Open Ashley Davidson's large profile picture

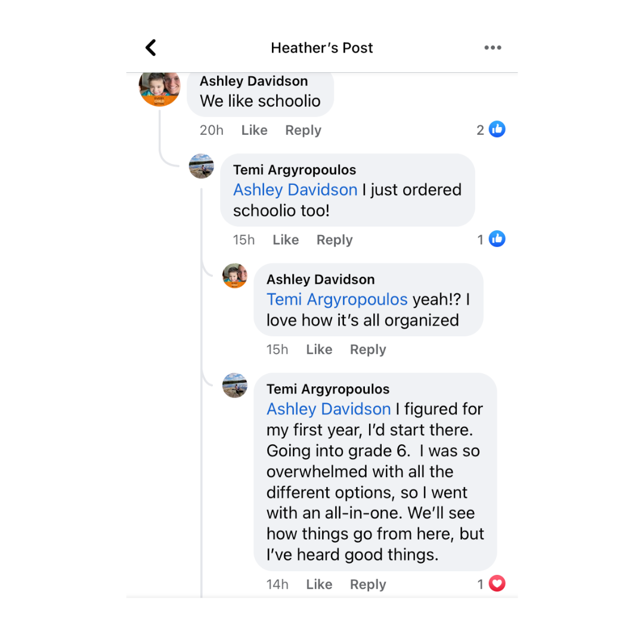[x=159, y=87]
